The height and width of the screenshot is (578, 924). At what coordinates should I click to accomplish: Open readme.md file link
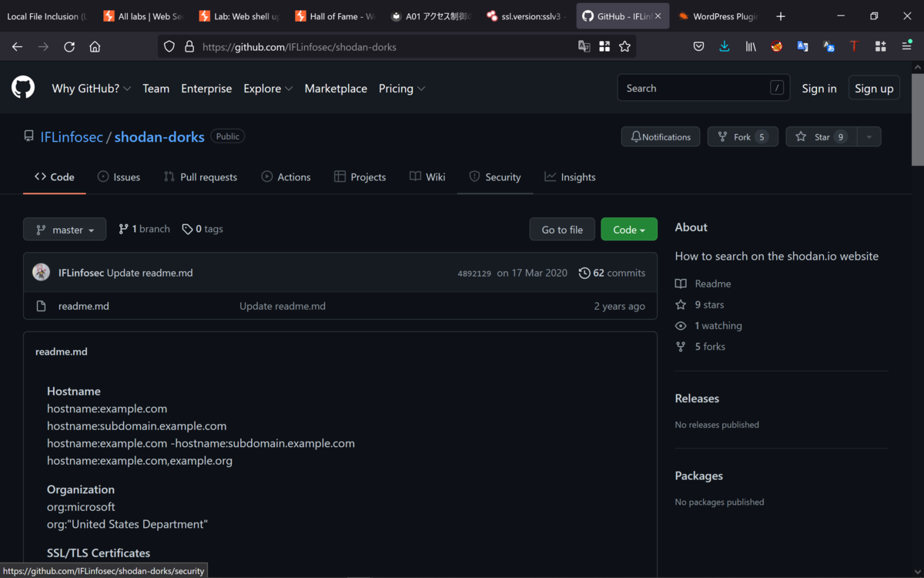84,306
